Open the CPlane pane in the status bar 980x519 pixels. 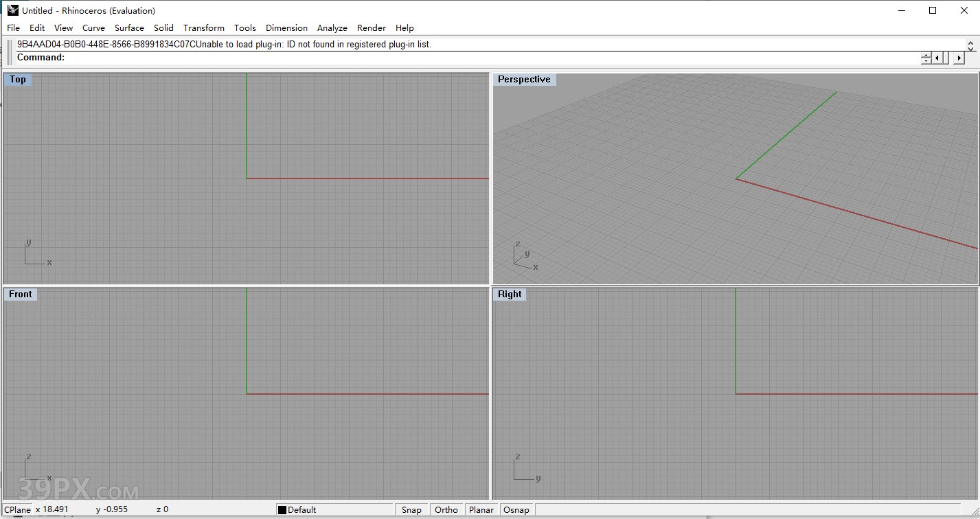17,509
